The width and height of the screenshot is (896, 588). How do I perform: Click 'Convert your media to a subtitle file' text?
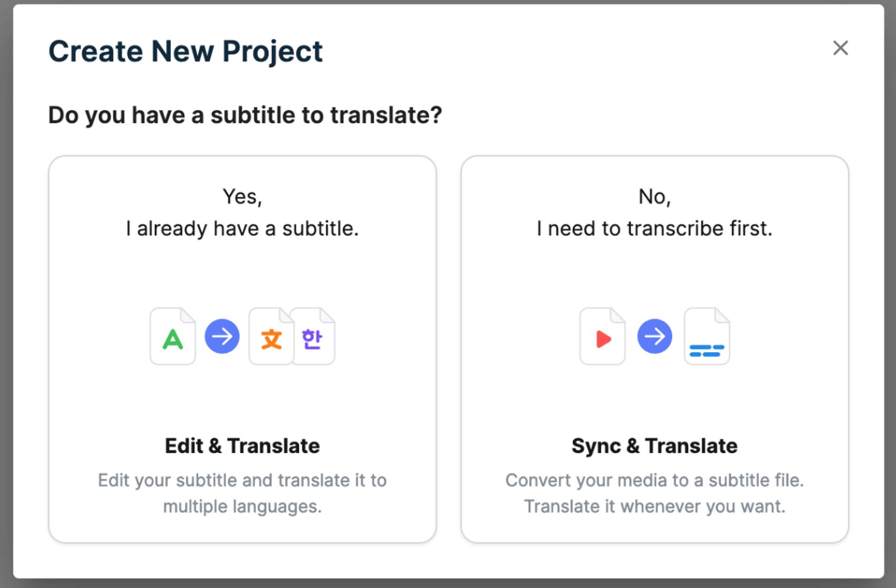point(655,481)
